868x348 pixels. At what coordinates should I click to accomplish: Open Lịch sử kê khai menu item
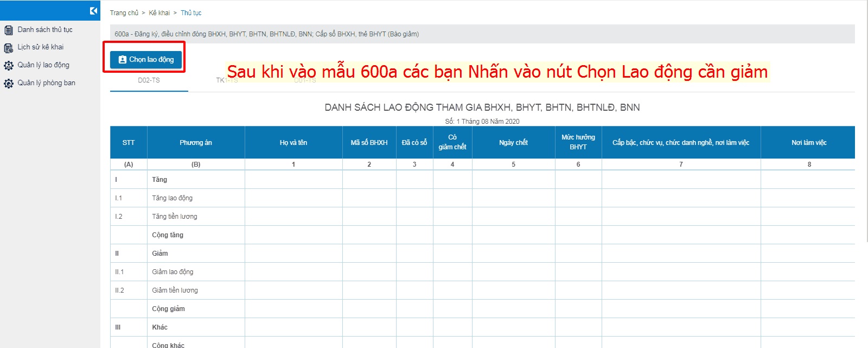(x=41, y=47)
